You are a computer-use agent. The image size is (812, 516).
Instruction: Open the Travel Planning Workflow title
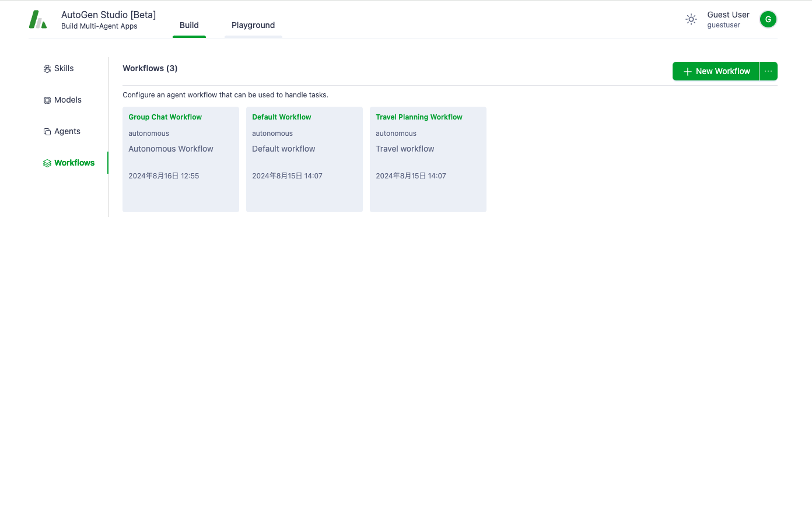click(419, 117)
